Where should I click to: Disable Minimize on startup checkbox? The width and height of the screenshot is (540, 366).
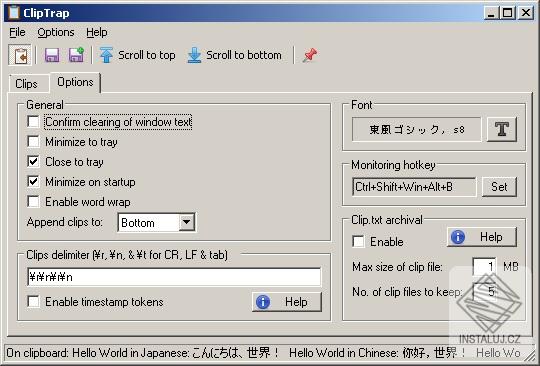click(33, 181)
